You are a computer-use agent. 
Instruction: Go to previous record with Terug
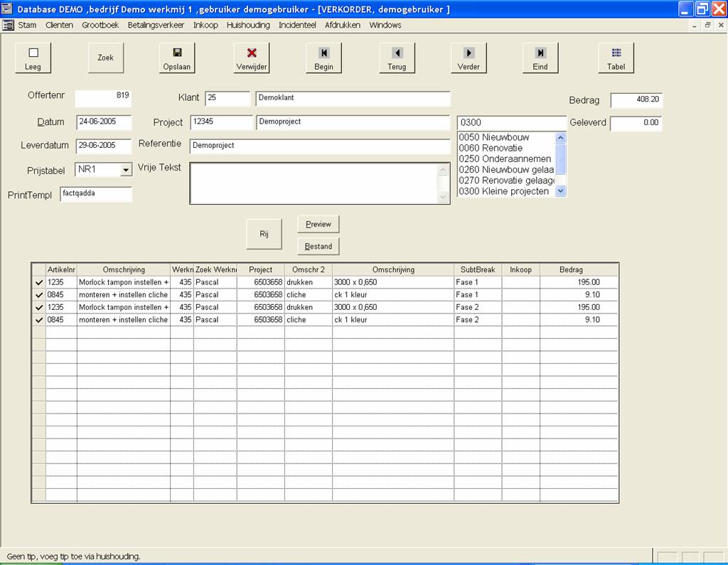coord(397,58)
